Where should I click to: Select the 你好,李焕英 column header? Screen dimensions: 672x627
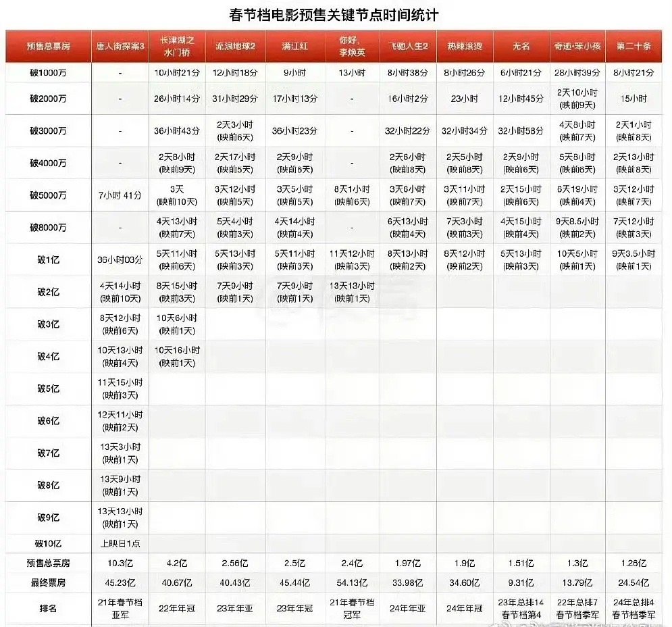coord(352,47)
